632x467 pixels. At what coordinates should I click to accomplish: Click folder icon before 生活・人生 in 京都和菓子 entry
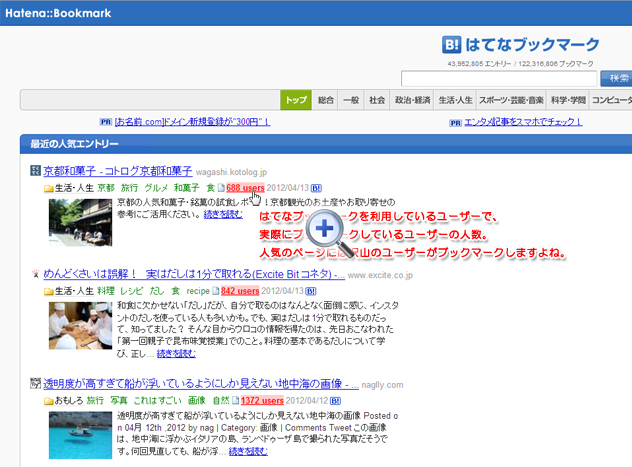[x=49, y=188]
